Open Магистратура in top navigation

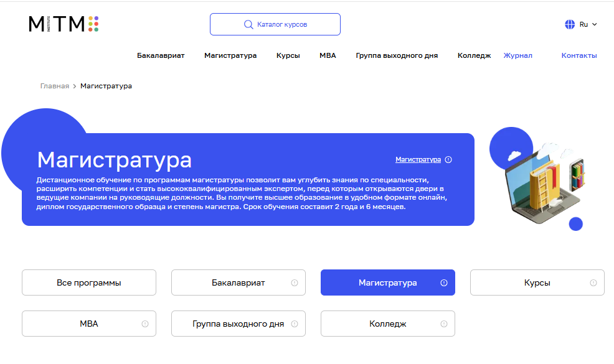point(230,55)
